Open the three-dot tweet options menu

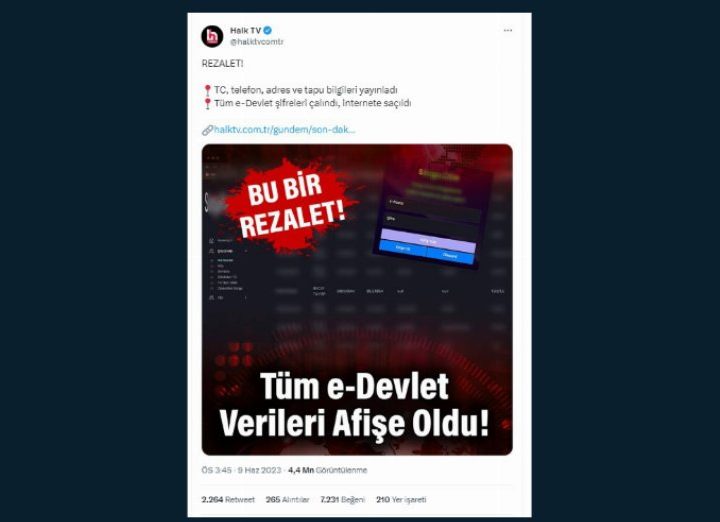coord(507,30)
